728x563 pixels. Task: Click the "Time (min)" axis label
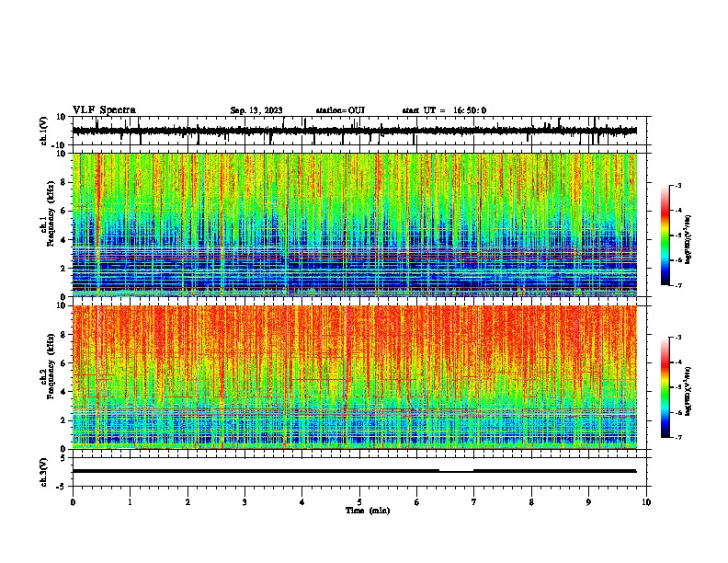point(368,511)
